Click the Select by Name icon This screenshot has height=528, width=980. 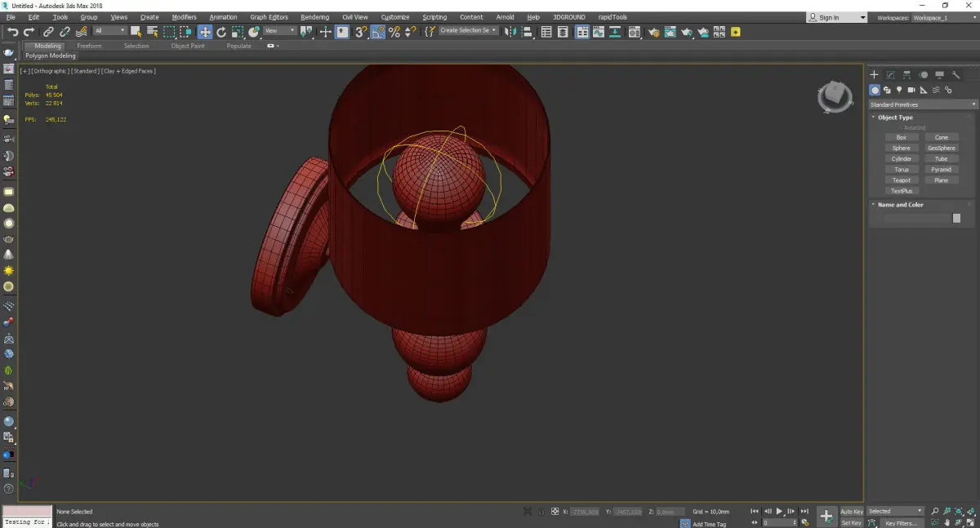tap(152, 32)
